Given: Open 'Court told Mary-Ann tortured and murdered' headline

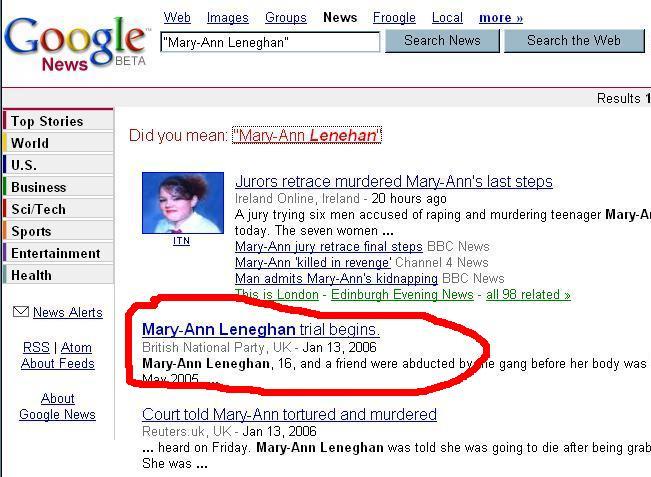Looking at the screenshot, I should [x=289, y=414].
